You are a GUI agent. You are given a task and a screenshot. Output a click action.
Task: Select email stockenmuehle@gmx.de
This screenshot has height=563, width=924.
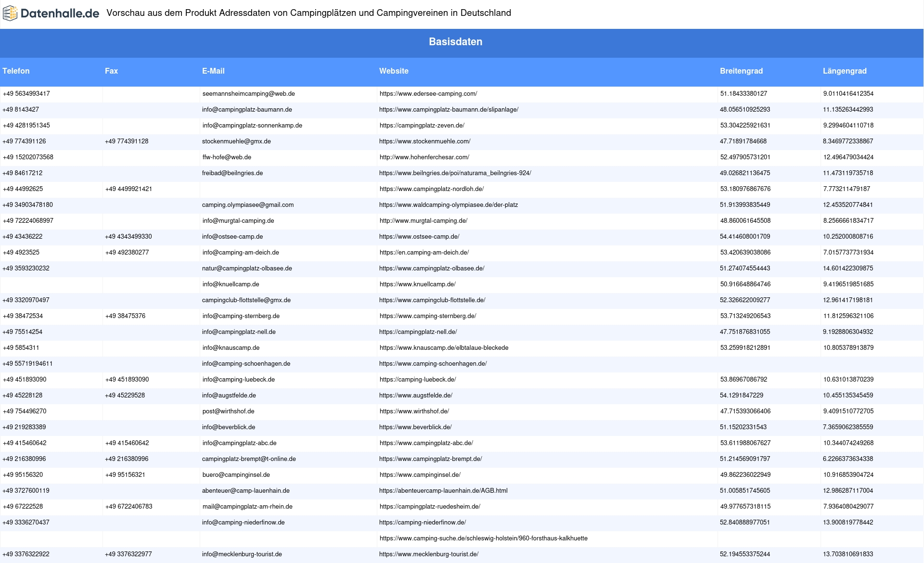(236, 141)
